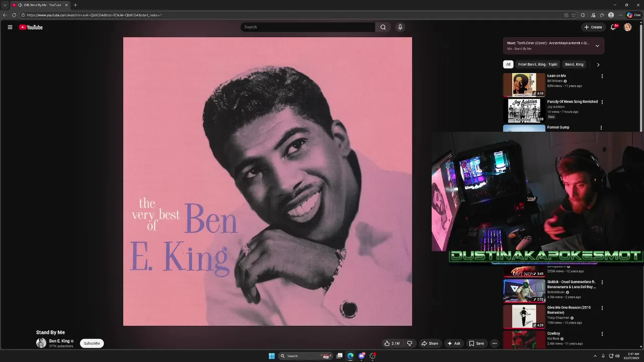
Task: Open options for Parody Of News Song Revisited
Action: [602, 102]
